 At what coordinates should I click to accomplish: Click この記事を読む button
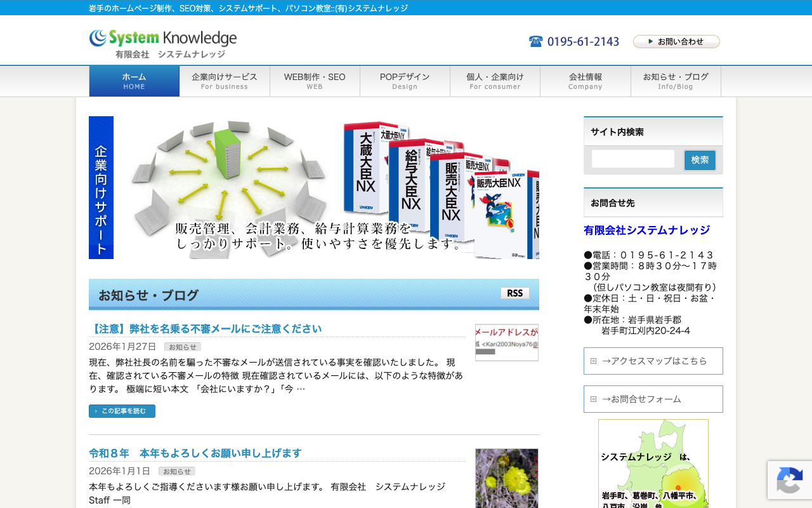pos(122,411)
